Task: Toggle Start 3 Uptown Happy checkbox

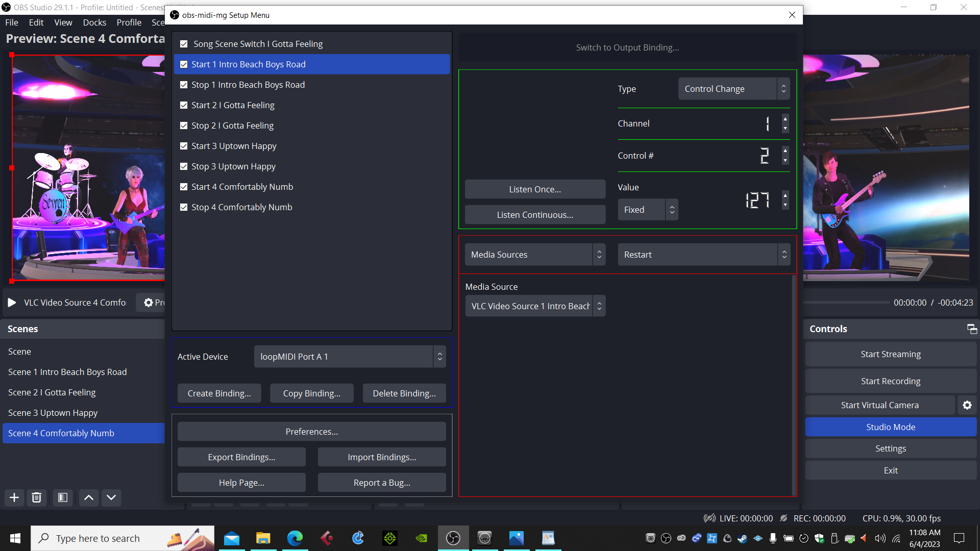Action: pyautogui.click(x=184, y=145)
